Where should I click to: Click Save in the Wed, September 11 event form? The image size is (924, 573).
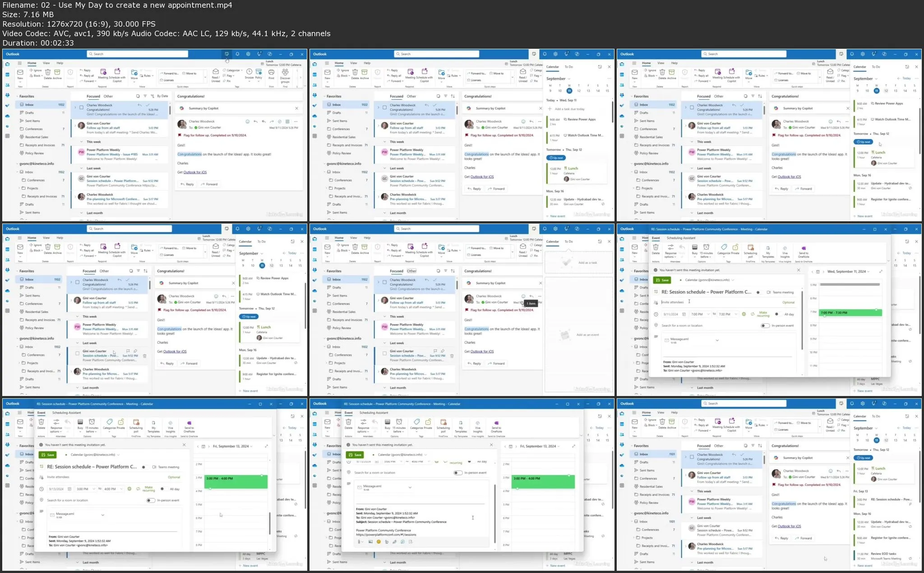pos(662,280)
